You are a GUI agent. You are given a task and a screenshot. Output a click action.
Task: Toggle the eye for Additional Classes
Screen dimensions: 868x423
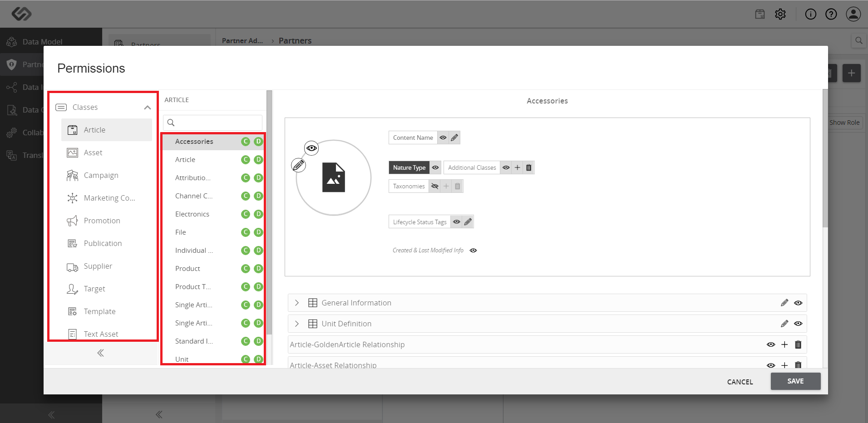tap(506, 167)
